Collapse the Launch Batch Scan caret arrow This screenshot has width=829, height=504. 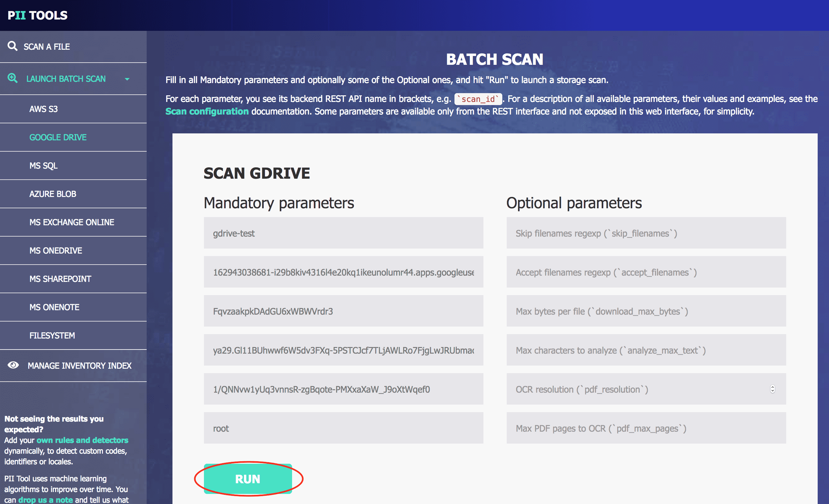[127, 79]
